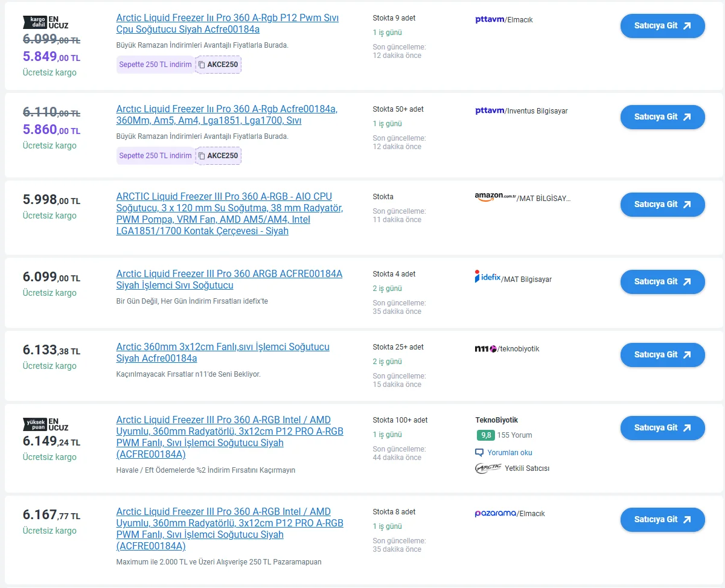Click the 6.133,38 TL price
This screenshot has height=588, width=725.
51,350
